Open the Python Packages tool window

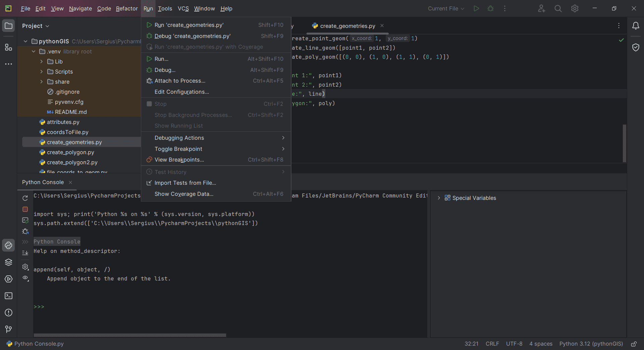coord(8,262)
